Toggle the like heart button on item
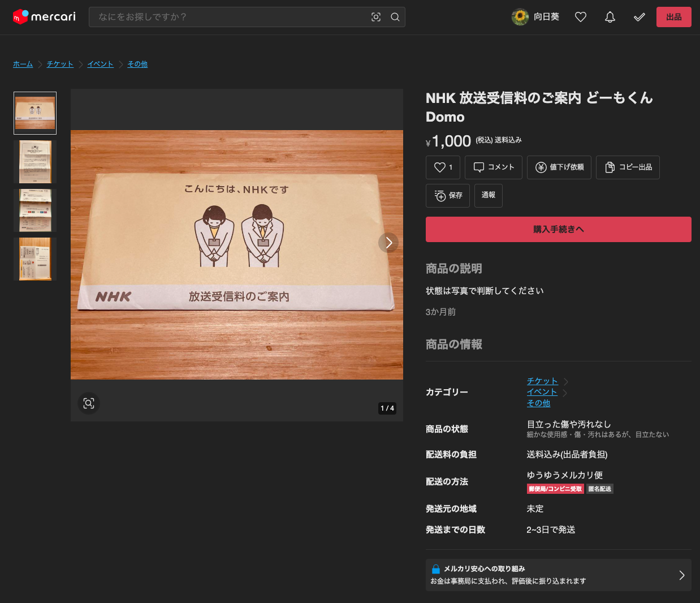The width and height of the screenshot is (700, 603). [443, 167]
